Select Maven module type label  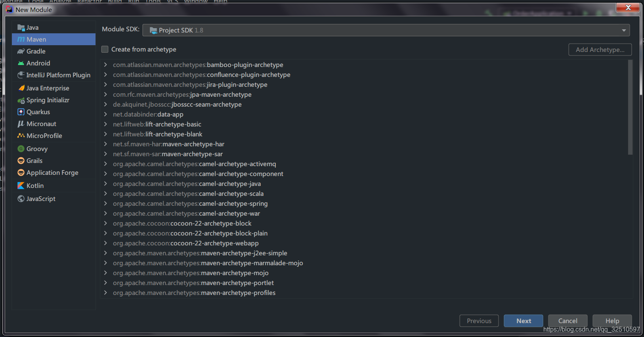coord(36,39)
